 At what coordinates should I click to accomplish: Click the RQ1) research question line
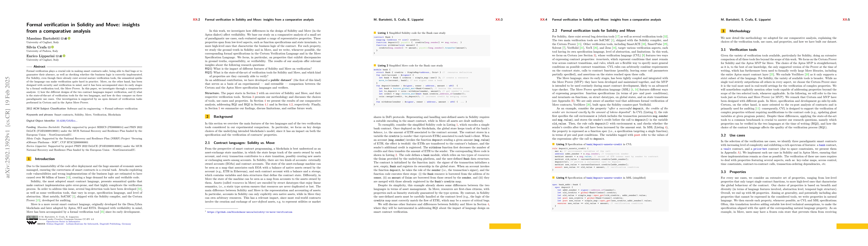[258, 68]
